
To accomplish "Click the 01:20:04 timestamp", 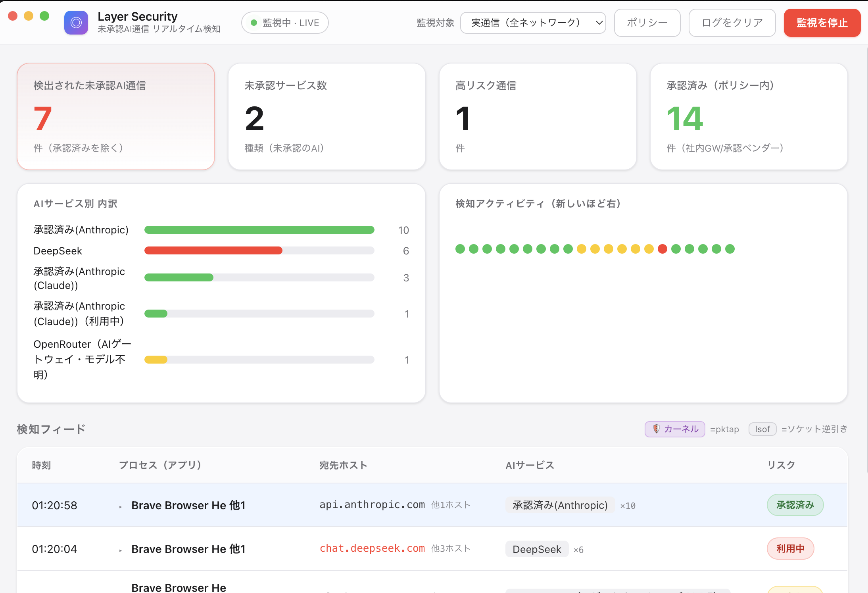I will pos(55,549).
